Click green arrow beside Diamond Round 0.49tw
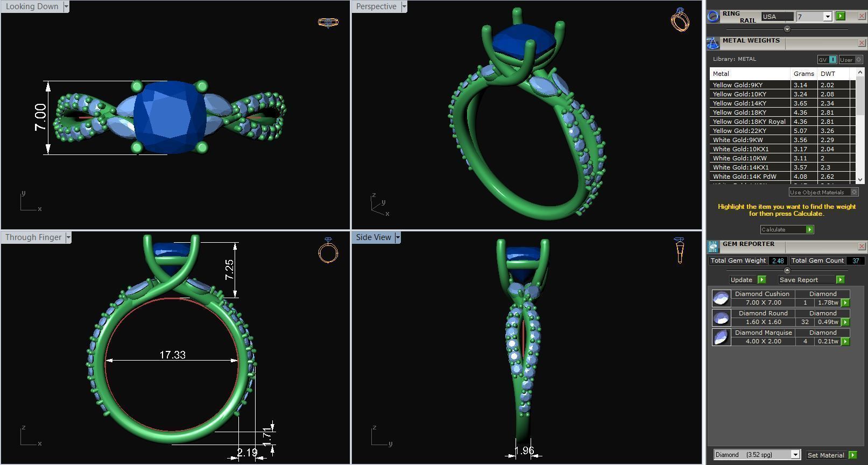 (x=845, y=322)
